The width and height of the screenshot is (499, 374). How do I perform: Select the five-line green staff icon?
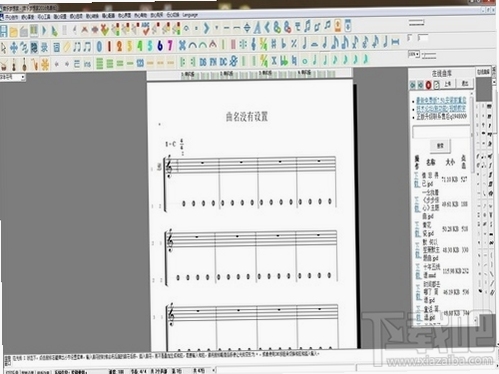pyautogui.click(x=99, y=63)
